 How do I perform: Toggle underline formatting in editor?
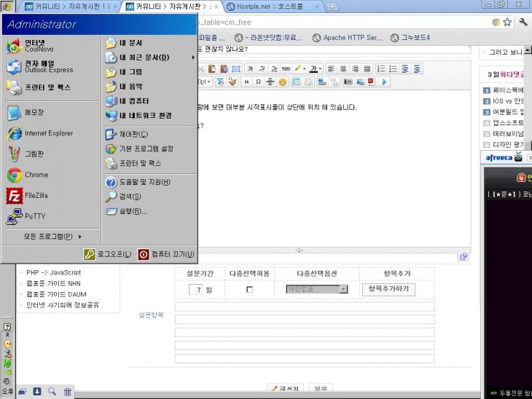tap(274, 69)
